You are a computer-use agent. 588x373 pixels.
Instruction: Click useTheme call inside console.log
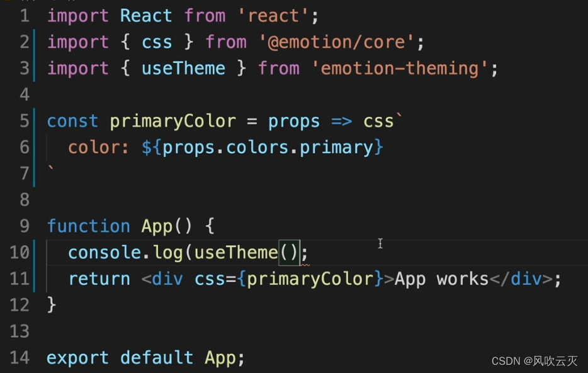tap(236, 253)
